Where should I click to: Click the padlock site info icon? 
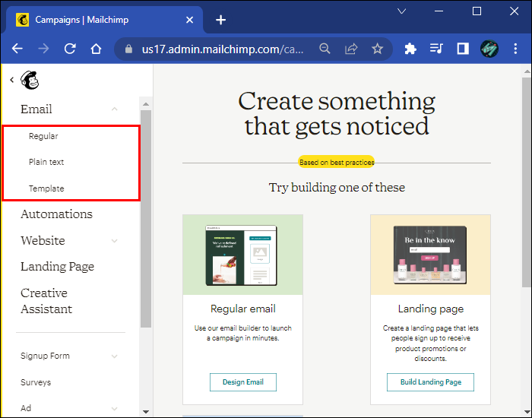pos(128,49)
